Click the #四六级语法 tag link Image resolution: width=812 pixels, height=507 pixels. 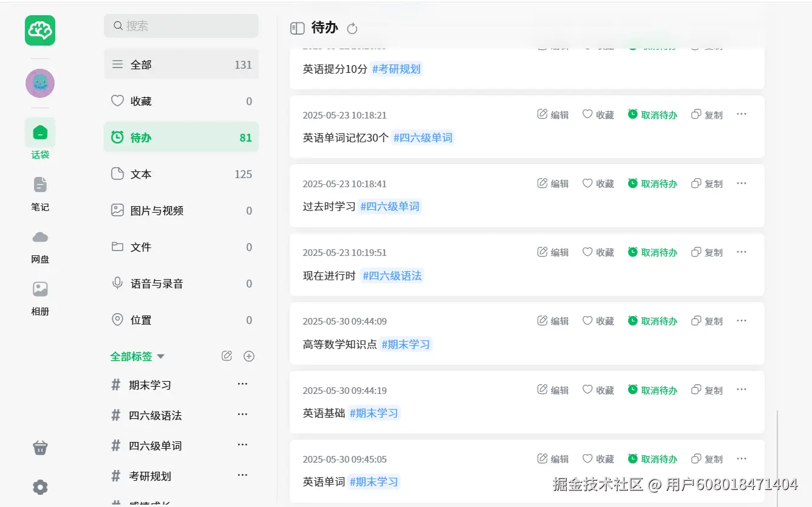(x=392, y=276)
